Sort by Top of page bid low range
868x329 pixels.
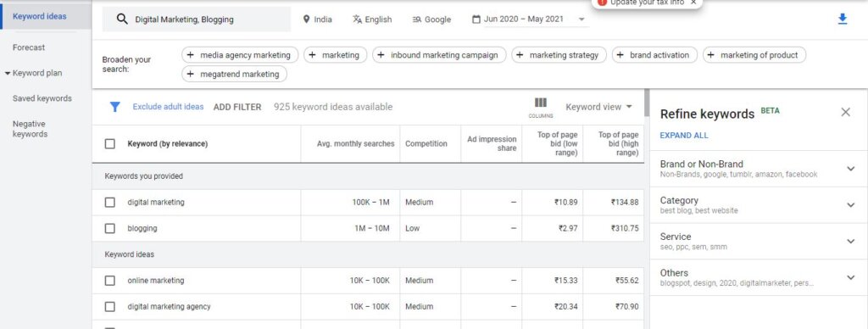(558, 144)
